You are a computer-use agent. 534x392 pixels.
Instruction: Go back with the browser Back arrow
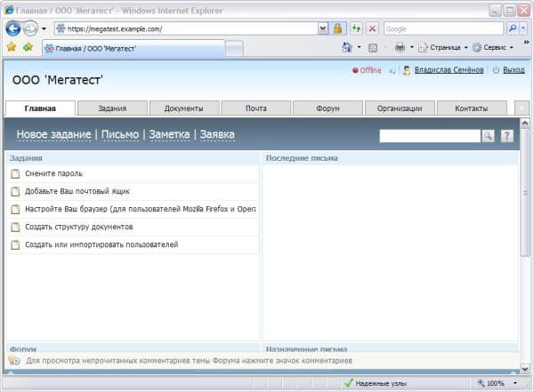tap(13, 28)
